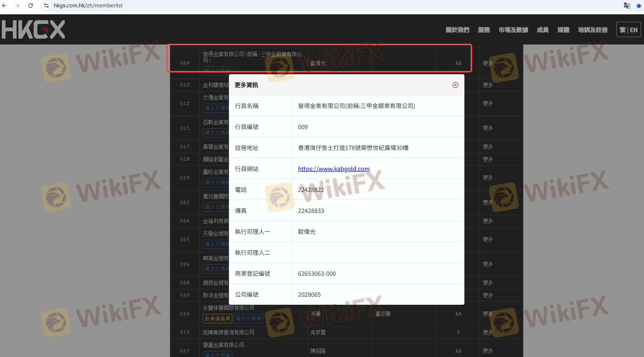Expand the 成員 navigation menu
This screenshot has width=644, height=357.
tap(543, 30)
